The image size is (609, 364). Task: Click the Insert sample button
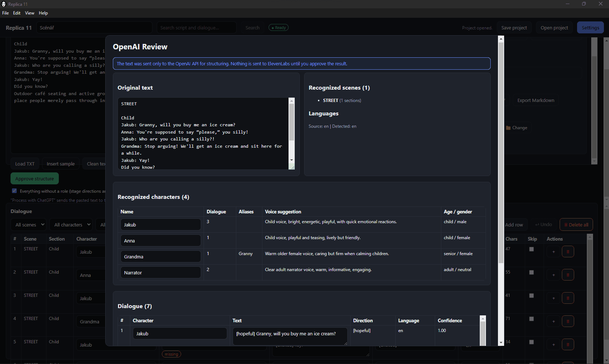coord(61,164)
